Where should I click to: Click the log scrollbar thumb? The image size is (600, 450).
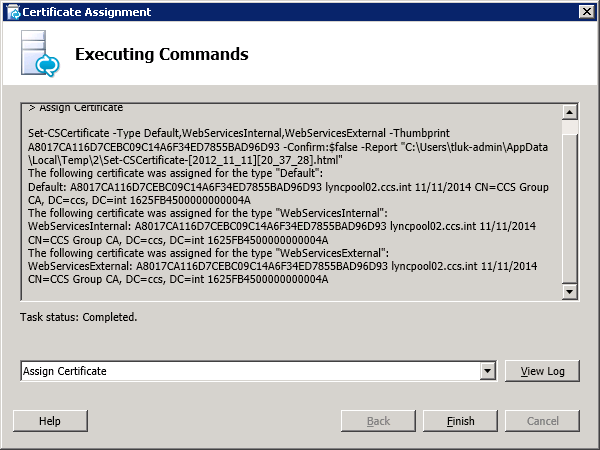[570, 127]
